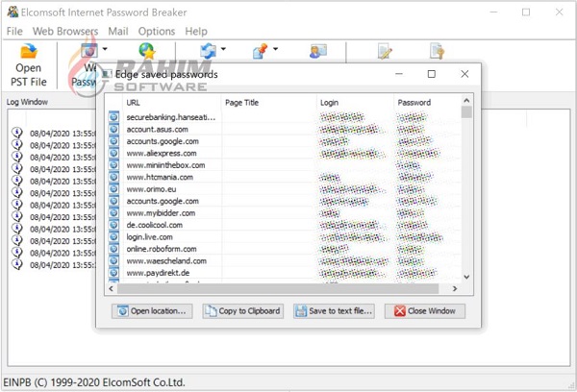The height and width of the screenshot is (392, 577).
Task: Click the vertical scrollbar thumb in password list
Action: [x=466, y=112]
